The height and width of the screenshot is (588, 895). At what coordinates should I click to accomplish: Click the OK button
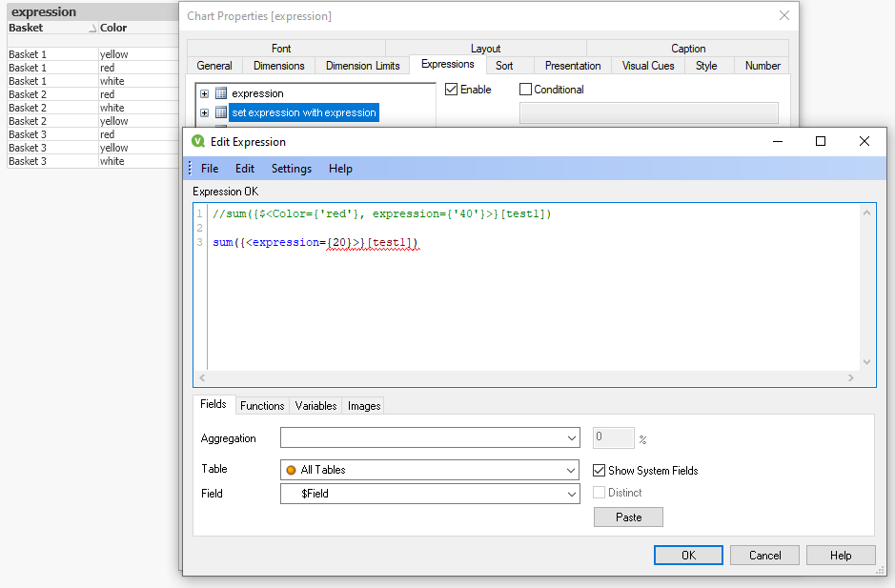(688, 555)
